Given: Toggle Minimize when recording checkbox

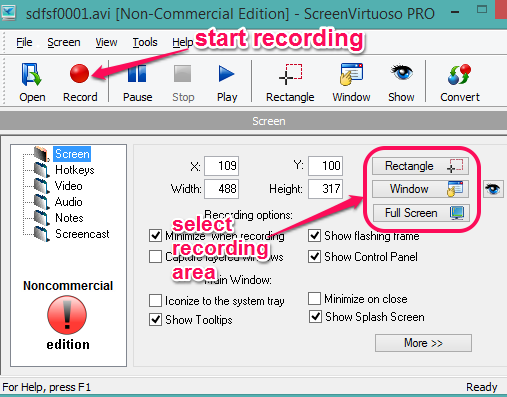Looking at the screenshot, I should pos(155,235).
